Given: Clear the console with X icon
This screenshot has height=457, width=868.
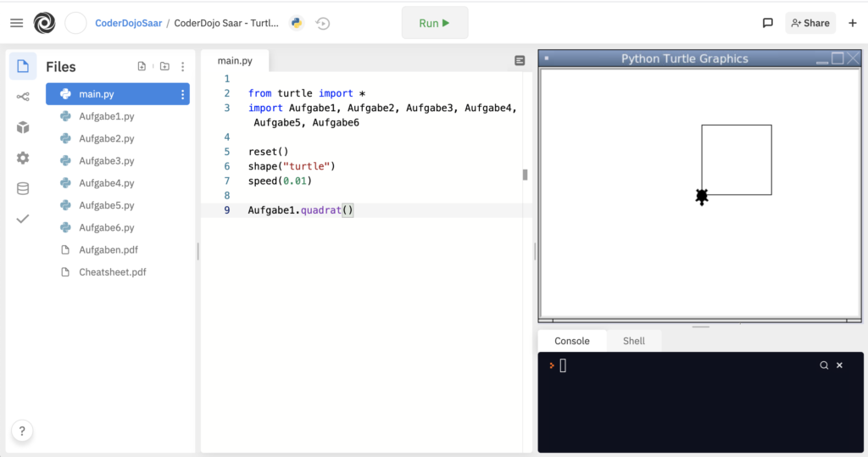Looking at the screenshot, I should 839,365.
